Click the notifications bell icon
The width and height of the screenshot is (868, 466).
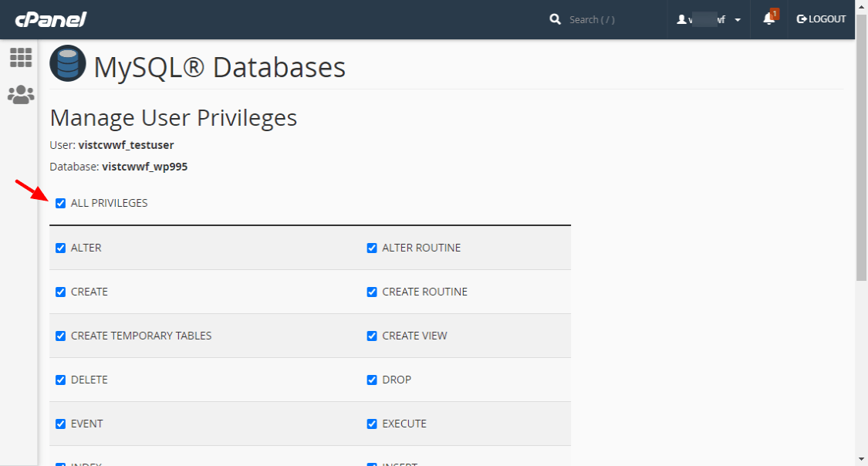pos(769,19)
